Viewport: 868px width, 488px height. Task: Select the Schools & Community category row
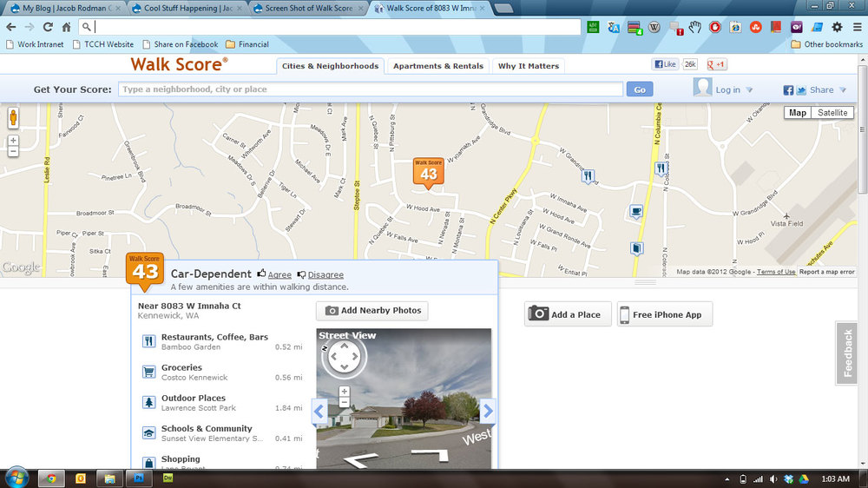(x=221, y=432)
